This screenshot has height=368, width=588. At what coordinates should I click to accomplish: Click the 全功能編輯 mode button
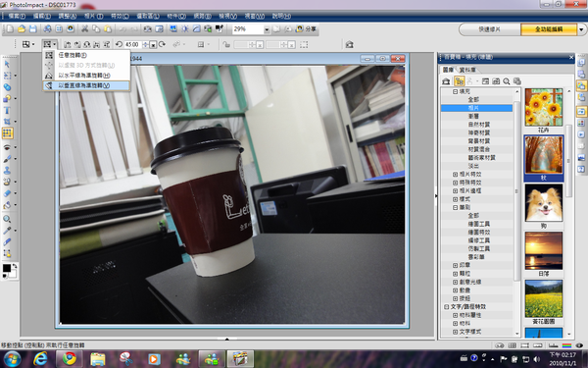[548, 29]
